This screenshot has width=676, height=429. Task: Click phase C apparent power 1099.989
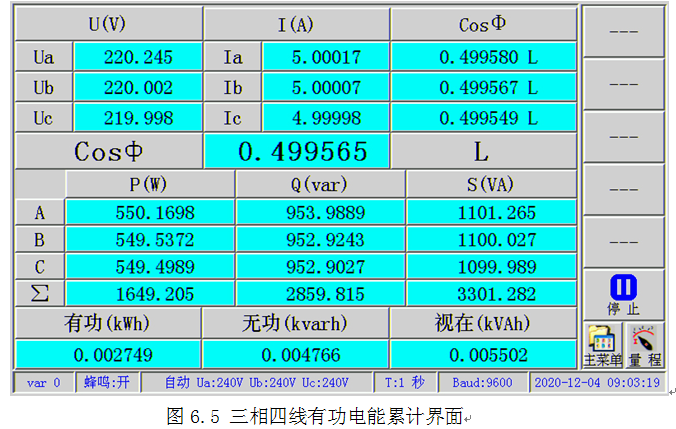(x=491, y=267)
